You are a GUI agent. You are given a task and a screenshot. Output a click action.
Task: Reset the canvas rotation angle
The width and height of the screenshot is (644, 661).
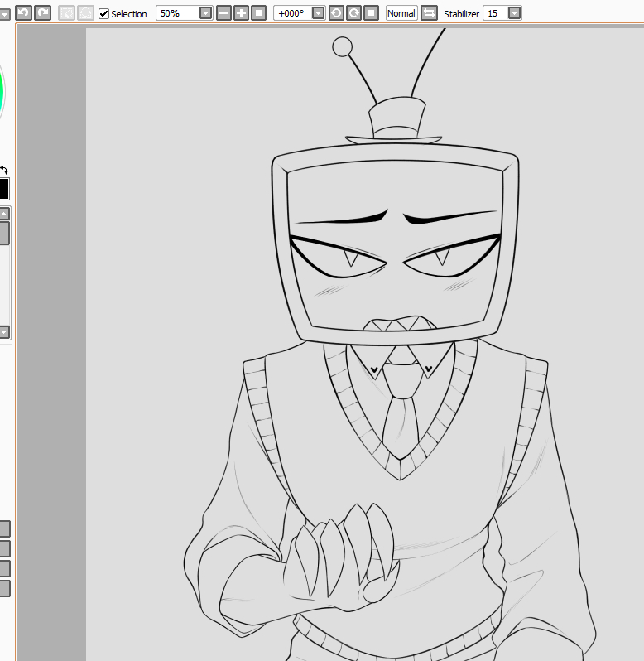tap(372, 13)
